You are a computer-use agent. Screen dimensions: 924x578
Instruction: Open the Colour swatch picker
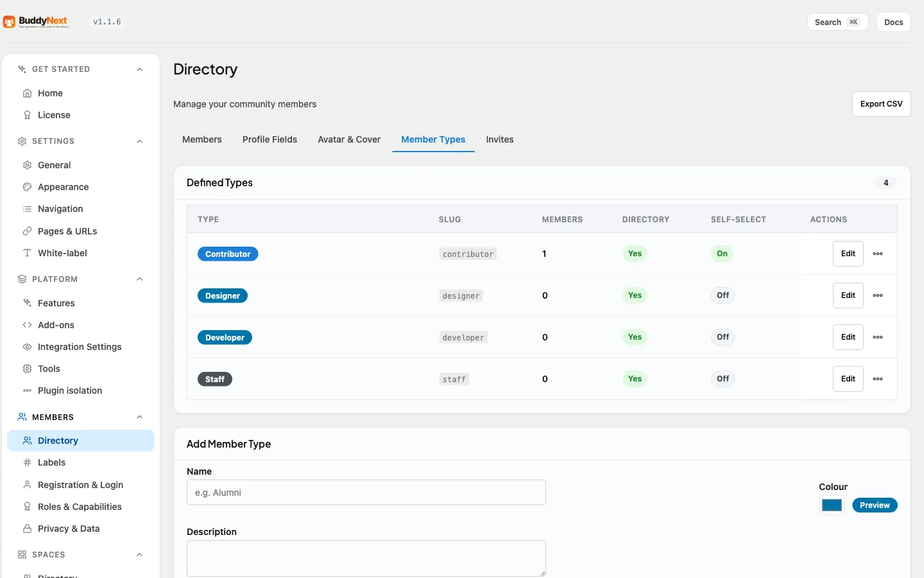(832, 505)
